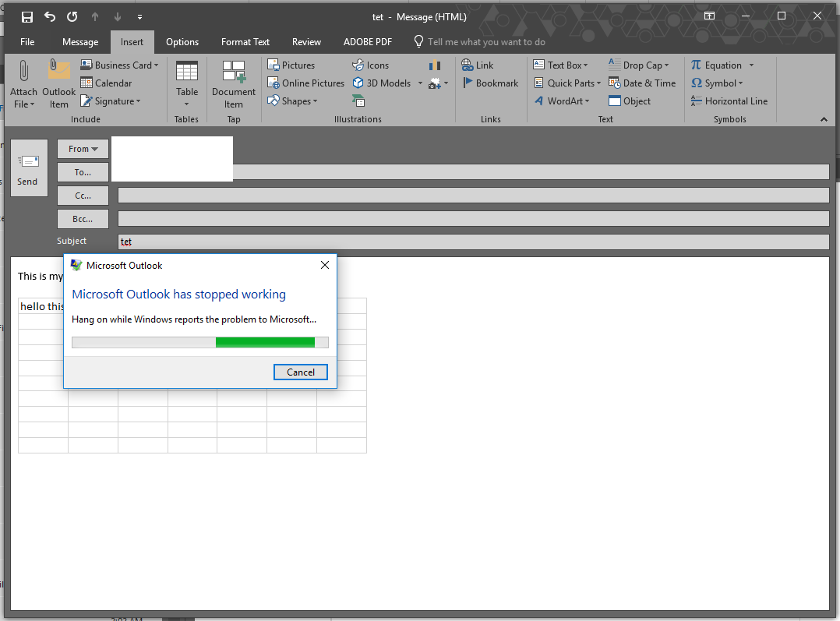Click into the Bcc recipients field
Viewport: 840px width, 621px height.
(x=474, y=219)
